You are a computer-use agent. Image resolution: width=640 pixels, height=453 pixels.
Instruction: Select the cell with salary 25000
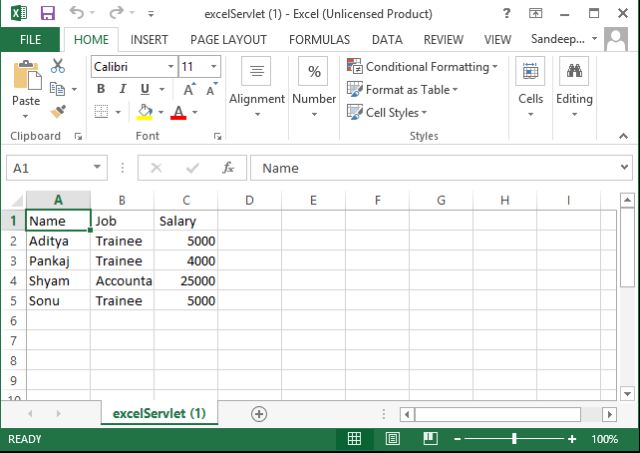(x=186, y=281)
